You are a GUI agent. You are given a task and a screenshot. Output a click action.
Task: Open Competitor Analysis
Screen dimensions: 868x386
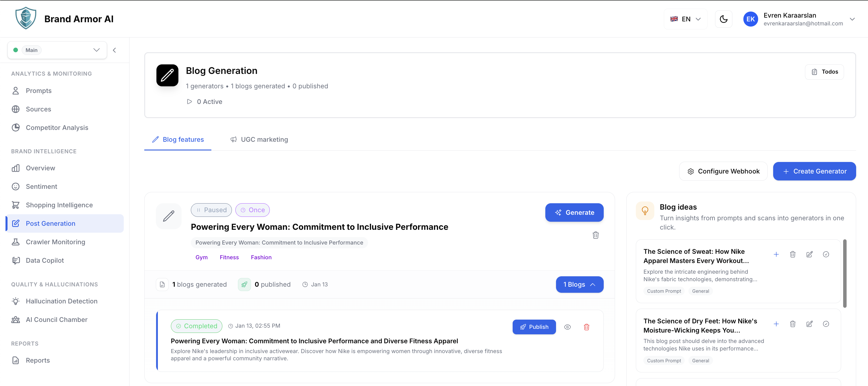click(57, 128)
